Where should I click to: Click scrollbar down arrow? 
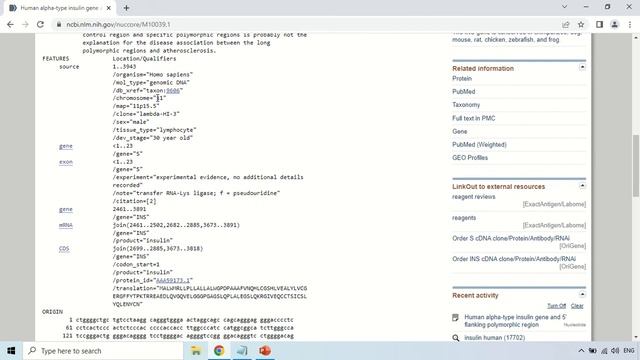click(x=636, y=337)
